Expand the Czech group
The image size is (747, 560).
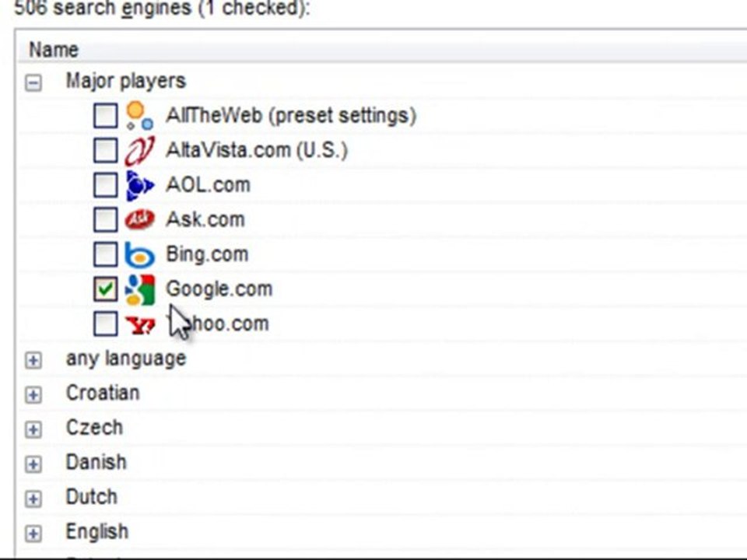[33, 429]
